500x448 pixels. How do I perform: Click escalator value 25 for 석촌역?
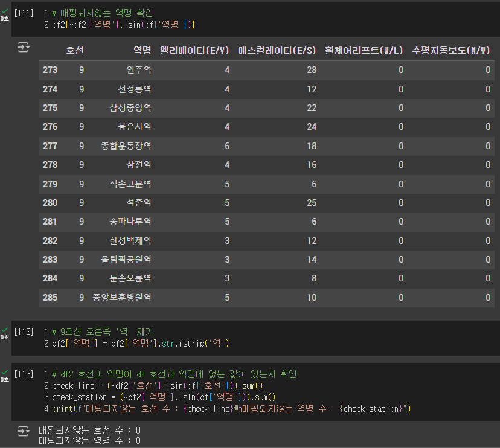[312, 203]
